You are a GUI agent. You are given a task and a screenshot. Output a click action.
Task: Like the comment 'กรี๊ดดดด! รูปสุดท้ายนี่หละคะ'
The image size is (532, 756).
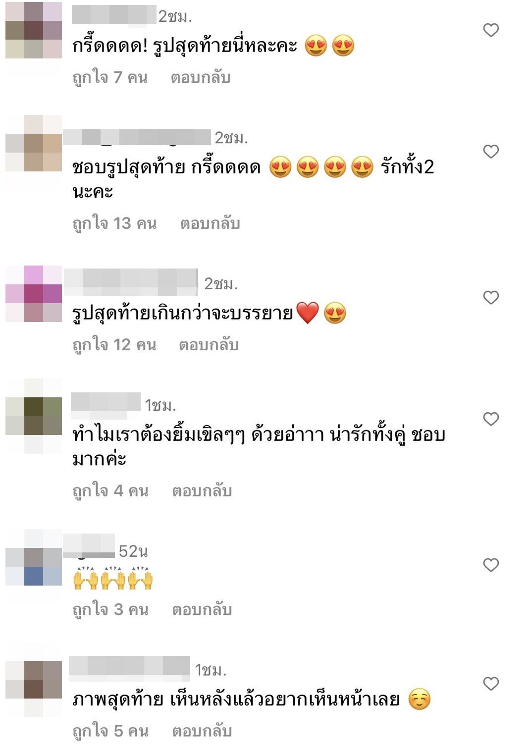click(490, 30)
